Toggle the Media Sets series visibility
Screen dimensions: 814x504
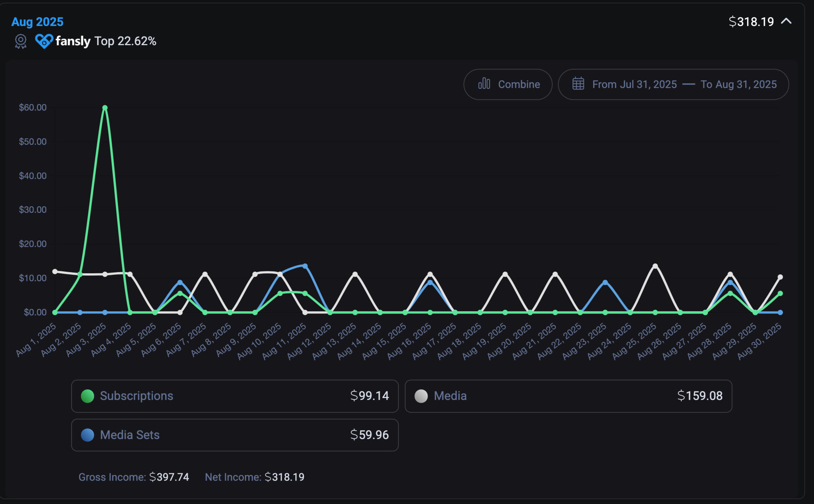tap(234, 435)
